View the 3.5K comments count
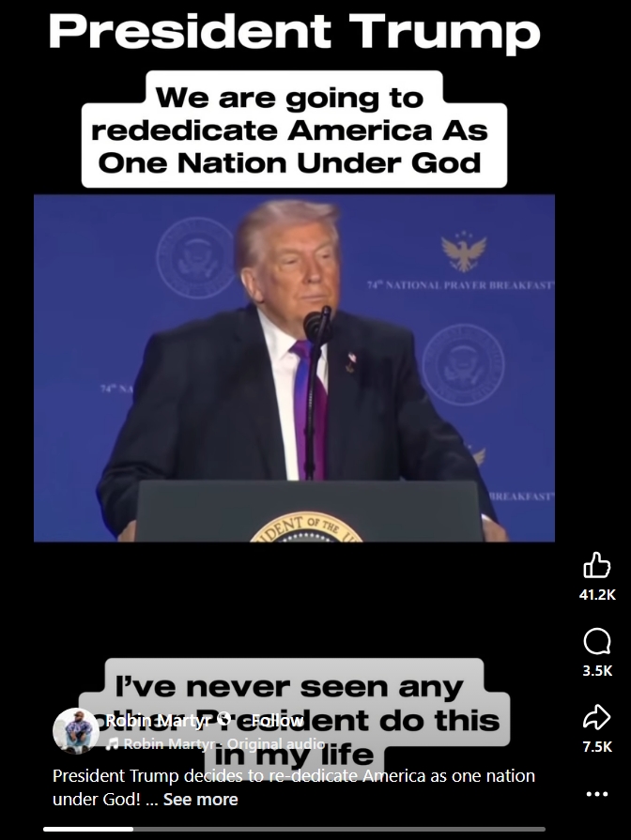Viewport: 631px width, 840px height. [x=597, y=671]
